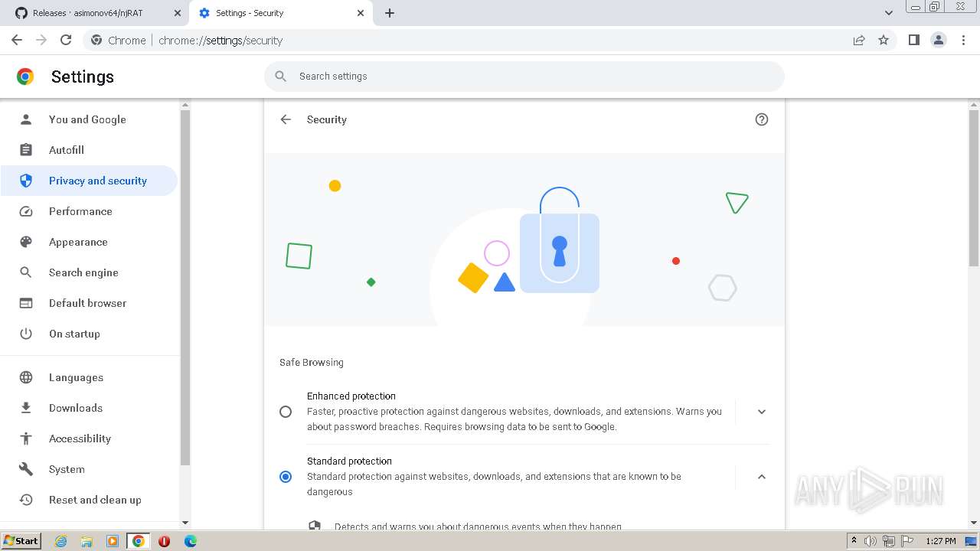
Task: Go back to the previous page
Action: pos(17,40)
